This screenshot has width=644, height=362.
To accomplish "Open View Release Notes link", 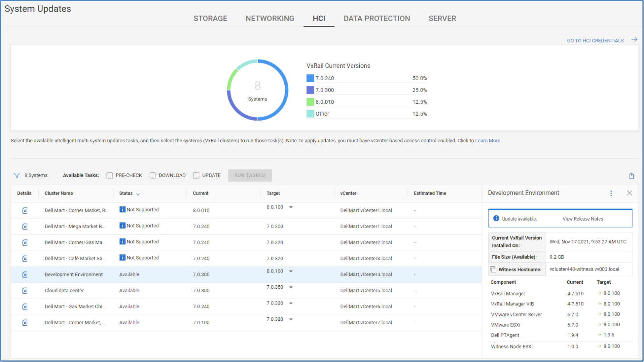I will click(583, 219).
